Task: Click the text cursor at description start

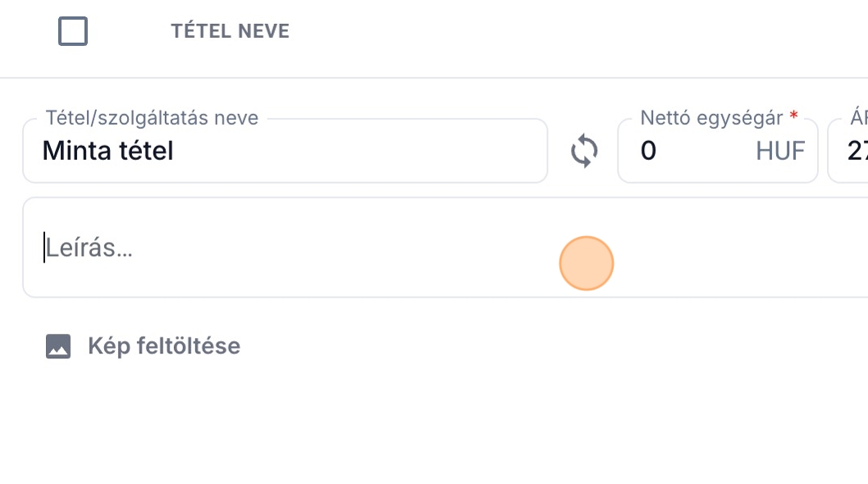Action: pyautogui.click(x=44, y=248)
